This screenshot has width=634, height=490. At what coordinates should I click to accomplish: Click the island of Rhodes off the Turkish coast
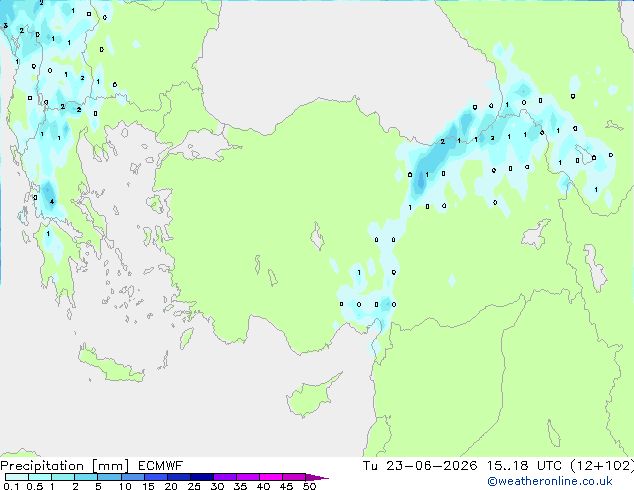(x=186, y=338)
